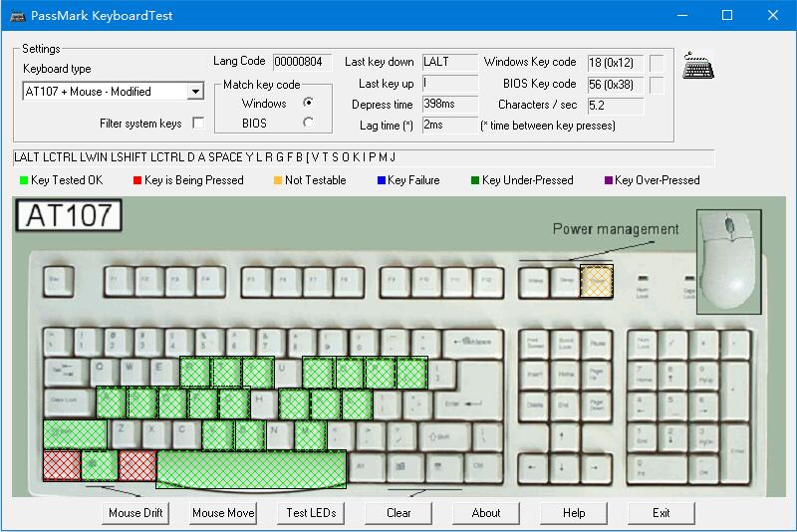Click the Test LEDs button
Viewport: 797px width, 532px height.
(311, 513)
